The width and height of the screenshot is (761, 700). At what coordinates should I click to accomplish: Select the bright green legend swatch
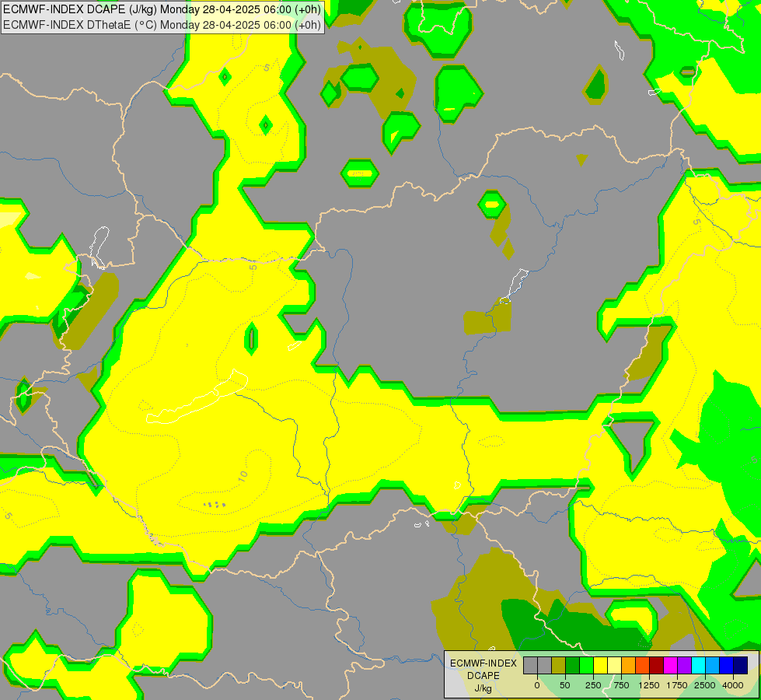tap(587, 666)
